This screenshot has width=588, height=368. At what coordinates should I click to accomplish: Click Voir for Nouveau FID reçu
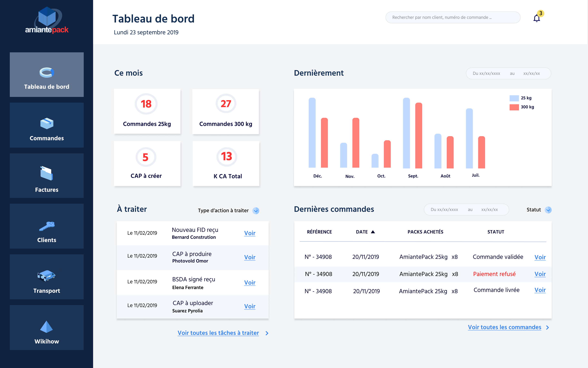coord(250,233)
